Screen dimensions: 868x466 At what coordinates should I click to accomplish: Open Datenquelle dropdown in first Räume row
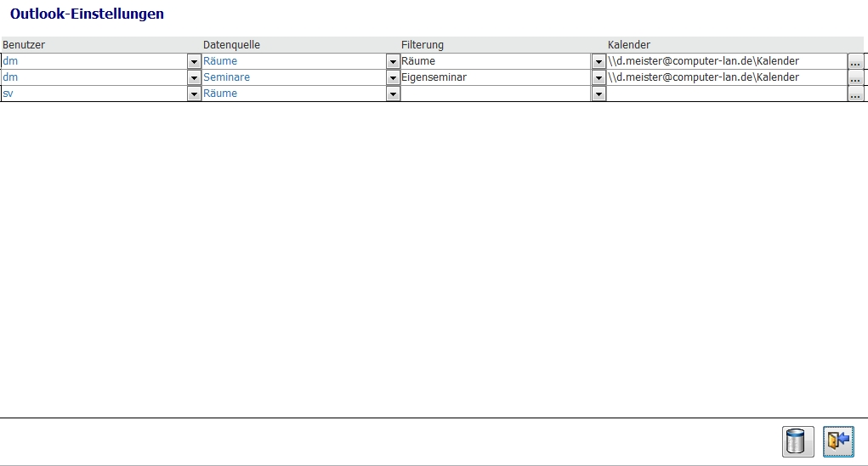(x=393, y=62)
